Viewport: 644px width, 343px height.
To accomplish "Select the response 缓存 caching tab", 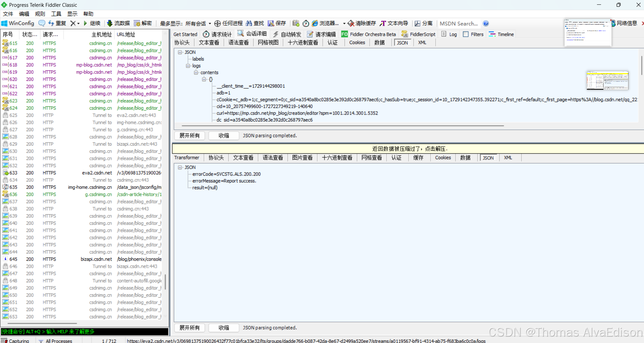I will click(418, 158).
